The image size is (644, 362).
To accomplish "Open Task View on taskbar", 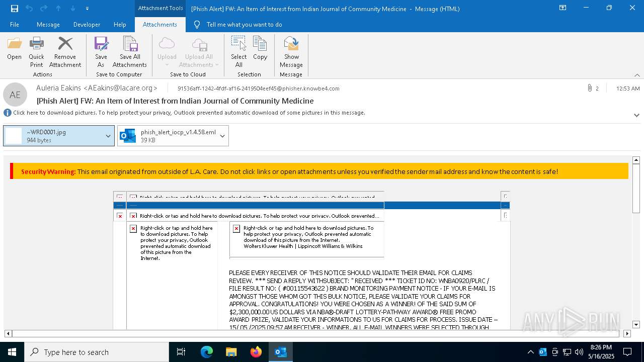I will [181, 352].
